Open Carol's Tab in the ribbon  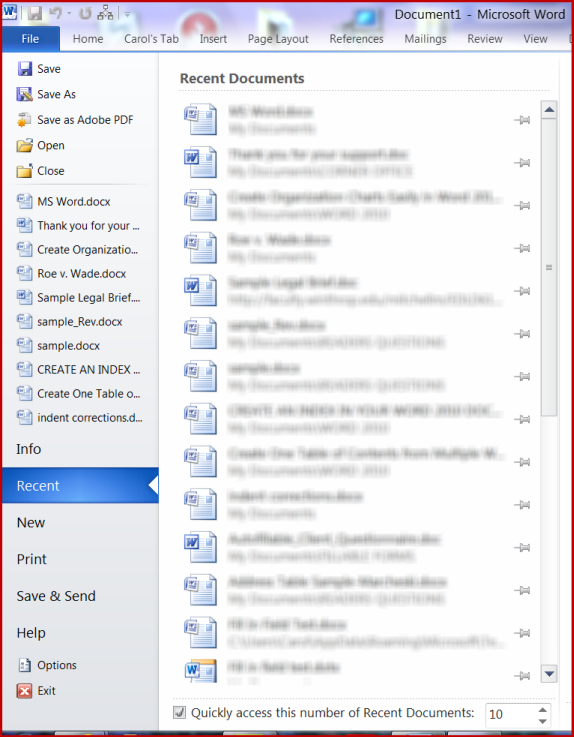click(151, 39)
